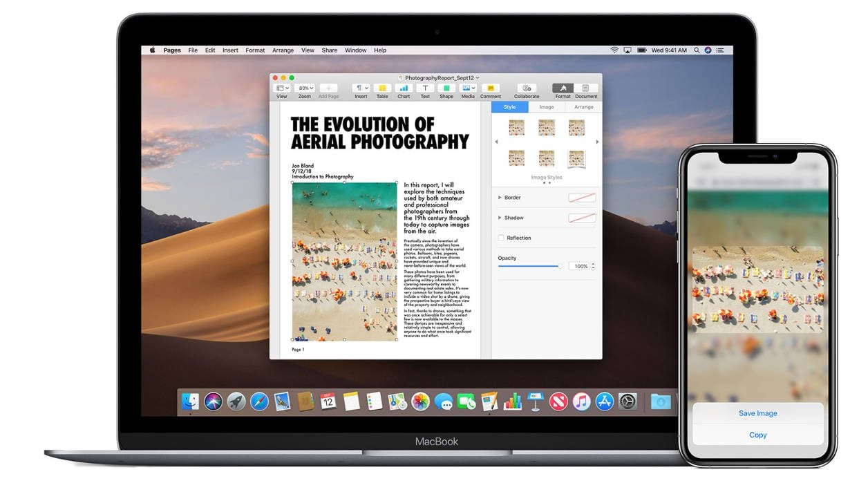The image size is (868, 501).
Task: Open the File menu
Action: click(x=193, y=50)
